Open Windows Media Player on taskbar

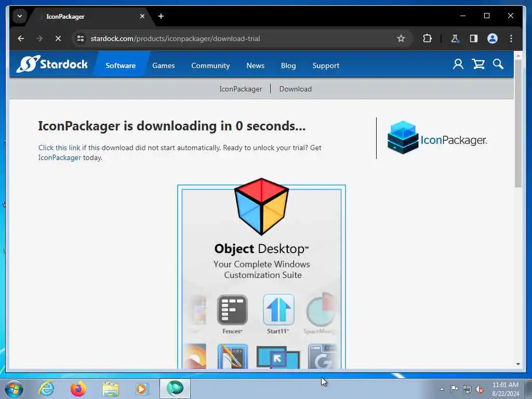141,389
